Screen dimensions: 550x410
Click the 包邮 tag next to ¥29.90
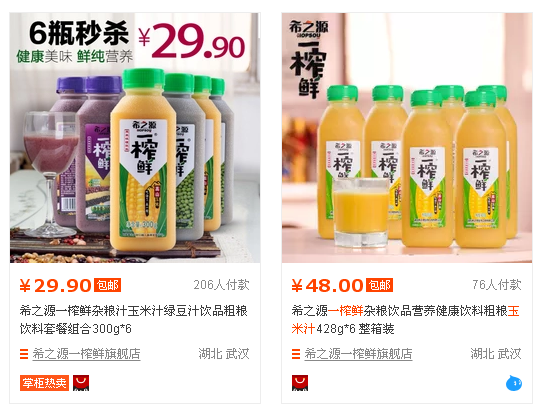point(108,285)
